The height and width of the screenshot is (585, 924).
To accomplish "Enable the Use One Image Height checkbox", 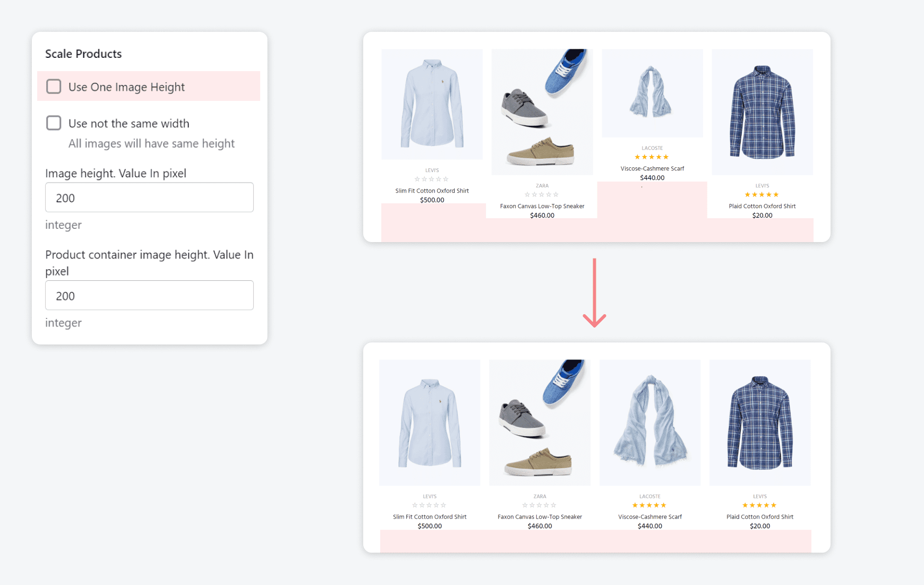I will 54,87.
